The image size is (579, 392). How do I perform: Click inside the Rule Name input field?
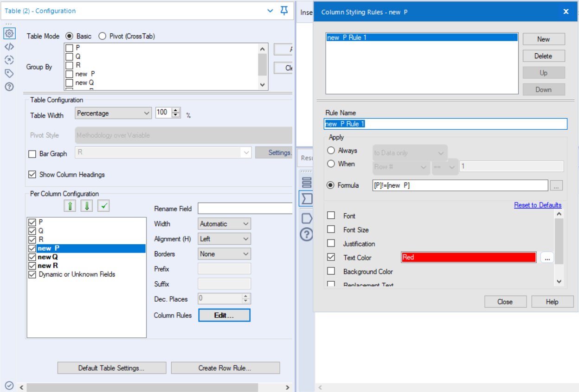coord(445,124)
